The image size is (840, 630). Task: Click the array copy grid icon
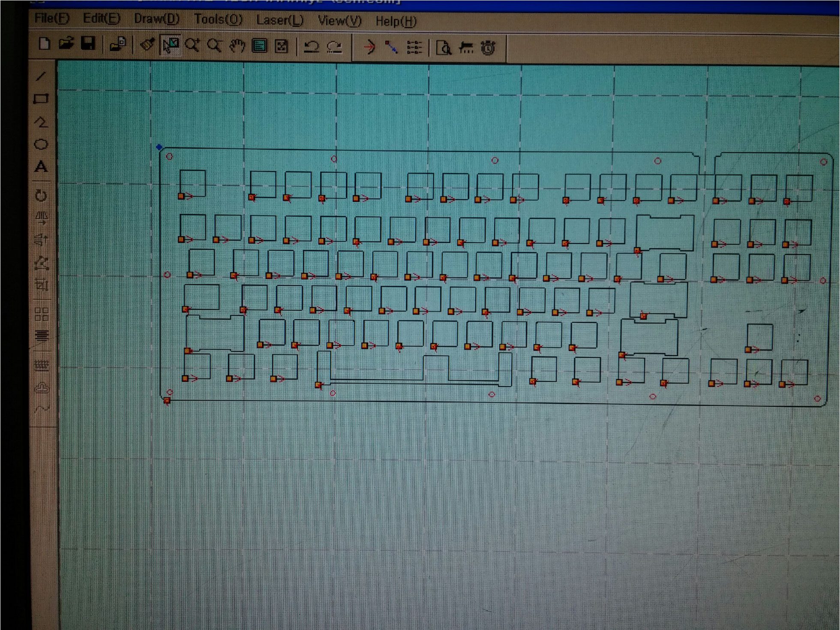coord(42,314)
